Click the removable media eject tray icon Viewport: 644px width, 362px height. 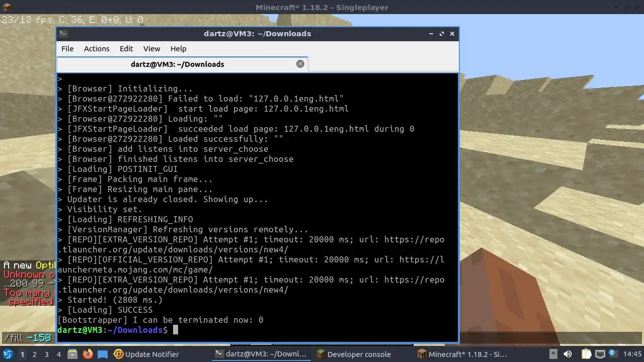point(553,354)
